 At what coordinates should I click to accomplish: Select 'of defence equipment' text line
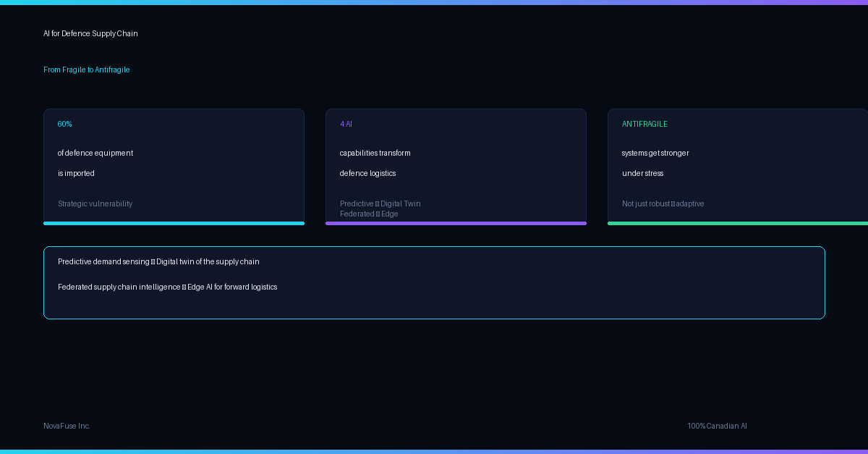[95, 153]
